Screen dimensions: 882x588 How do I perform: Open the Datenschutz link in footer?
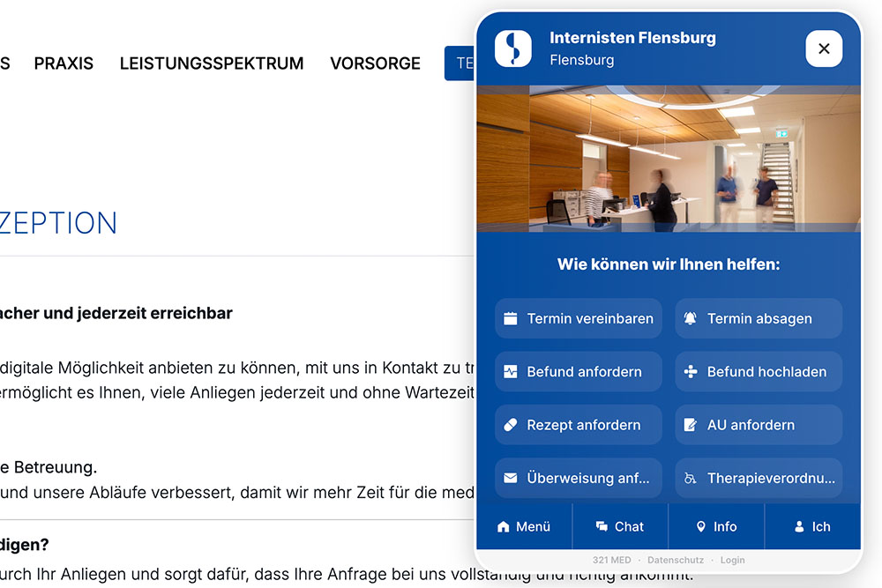[x=676, y=560]
